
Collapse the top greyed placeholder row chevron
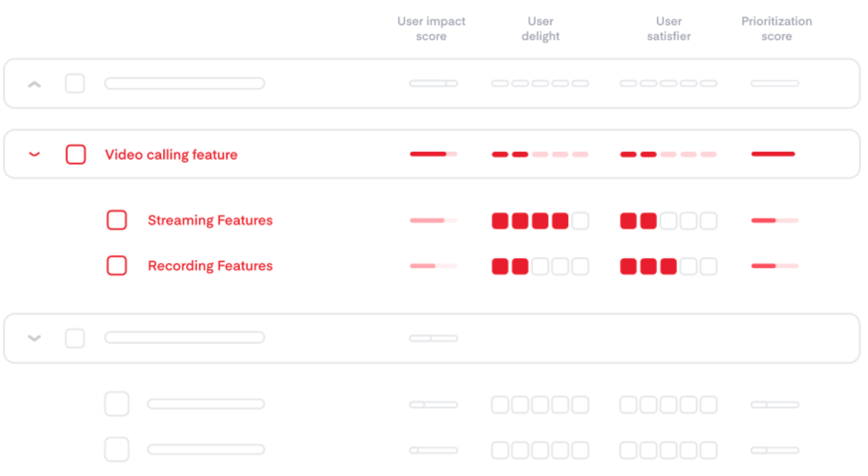click(35, 84)
